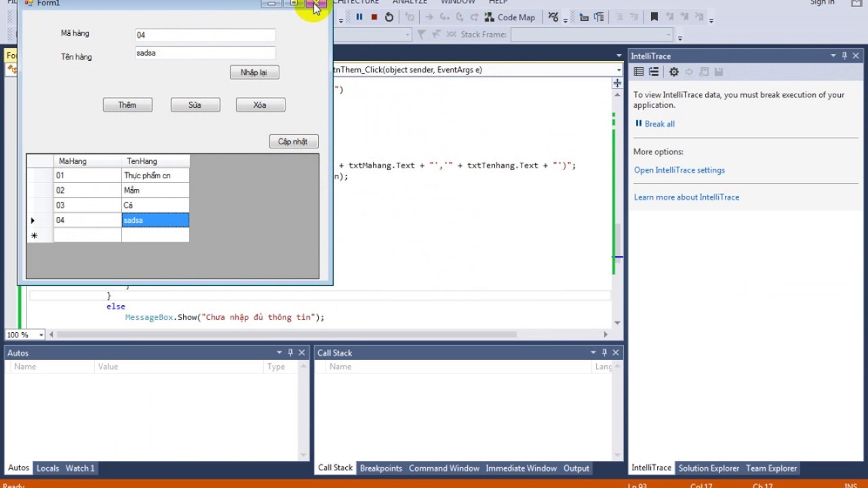Open IntelliTrace panel window position dropdown

(x=833, y=56)
